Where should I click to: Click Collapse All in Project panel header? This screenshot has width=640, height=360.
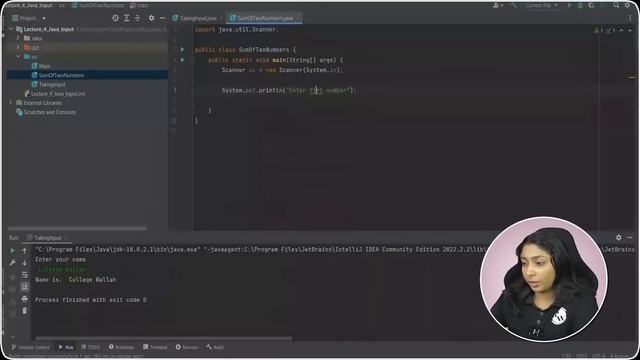point(138,18)
